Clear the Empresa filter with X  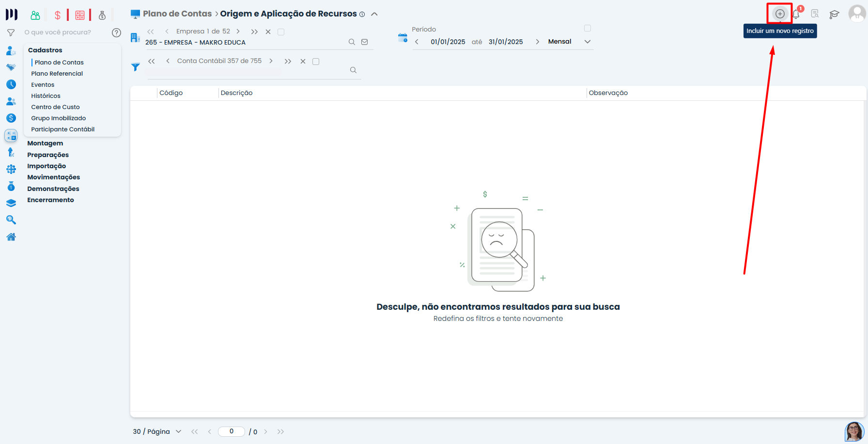point(268,32)
